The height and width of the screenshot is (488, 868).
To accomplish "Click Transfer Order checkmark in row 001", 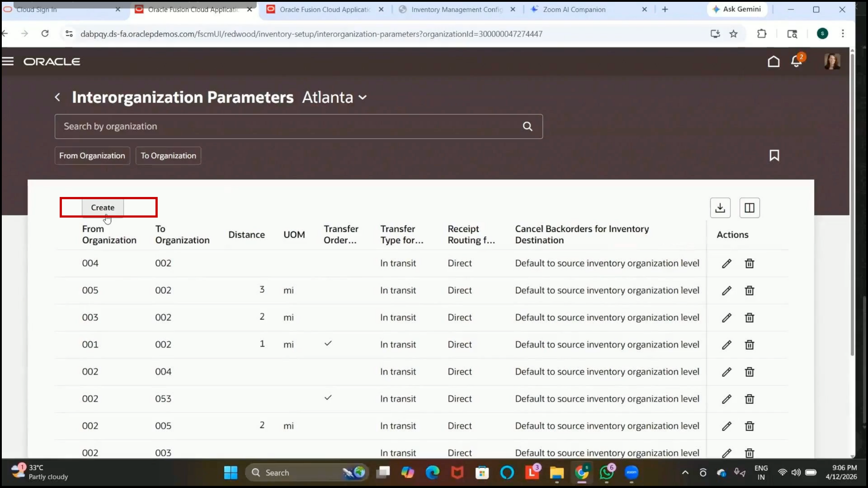I will (x=328, y=343).
